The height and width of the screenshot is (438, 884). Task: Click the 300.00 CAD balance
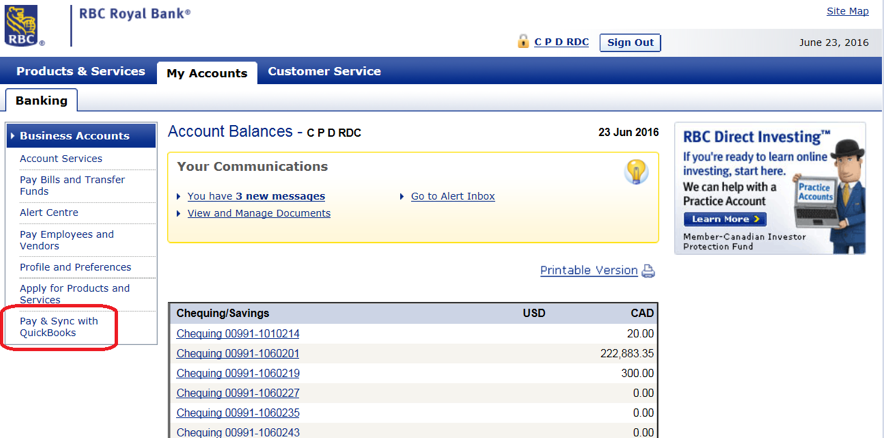(638, 374)
